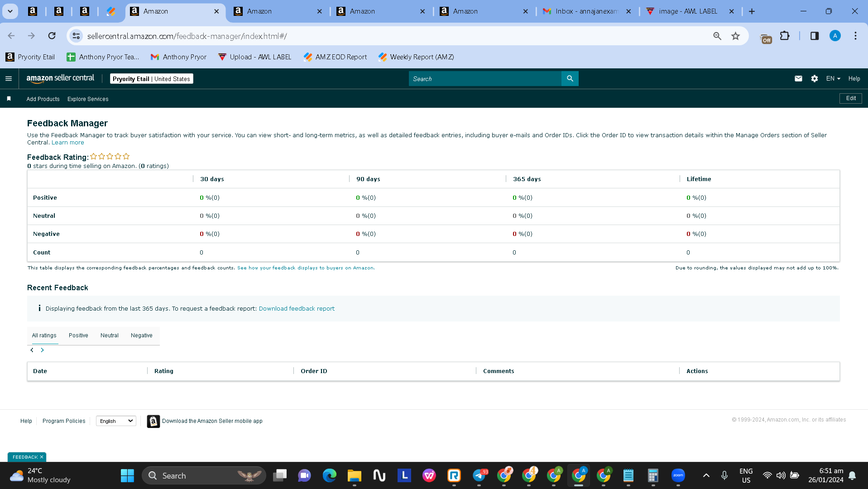Click Download the Amazon Seller mobile app
Viewport: 868px width, 489px height.
[212, 421]
